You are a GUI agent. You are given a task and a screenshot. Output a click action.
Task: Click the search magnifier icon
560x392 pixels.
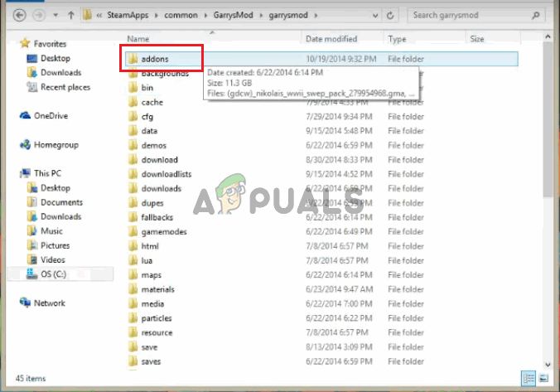click(x=535, y=16)
